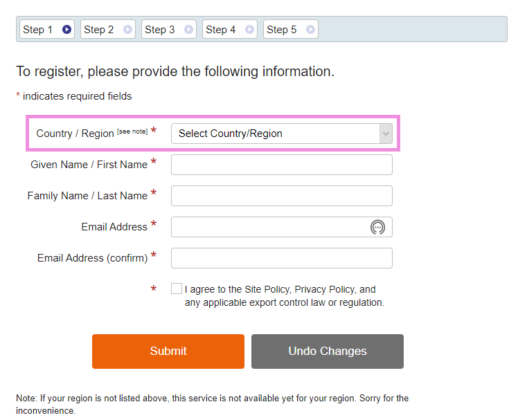The height and width of the screenshot is (420, 518).
Task: Click the Email Address (confirm) field
Action: [281, 258]
